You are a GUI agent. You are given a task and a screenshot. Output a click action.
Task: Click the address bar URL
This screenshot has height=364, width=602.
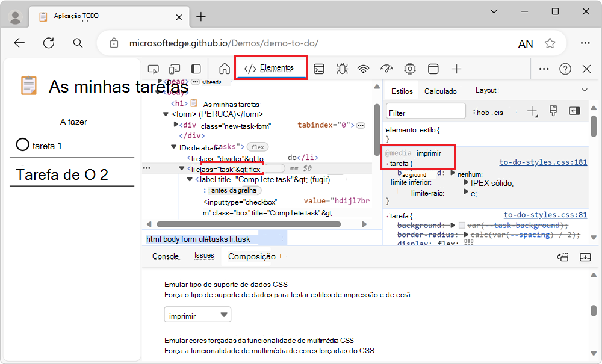coord(224,43)
